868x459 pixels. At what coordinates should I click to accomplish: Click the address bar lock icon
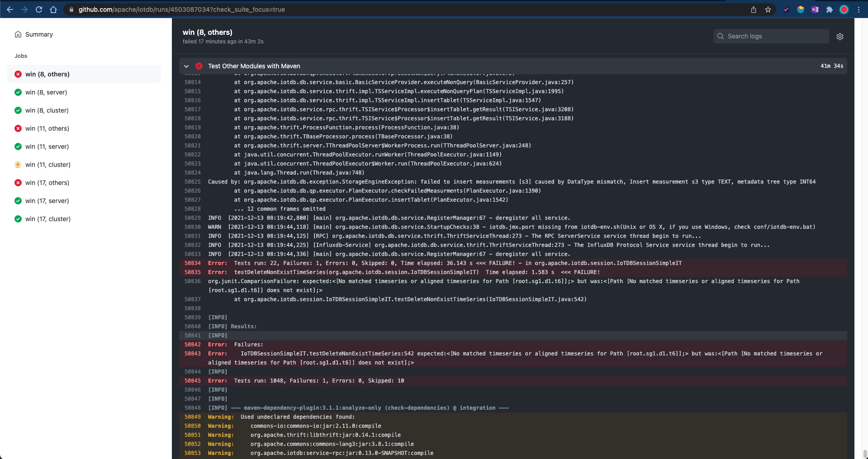coord(71,9)
